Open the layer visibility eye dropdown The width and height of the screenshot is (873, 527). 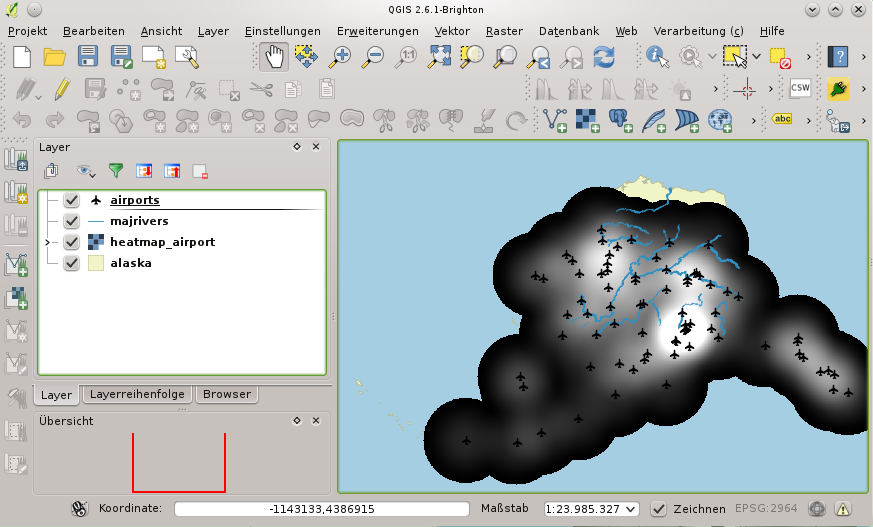coord(86,171)
